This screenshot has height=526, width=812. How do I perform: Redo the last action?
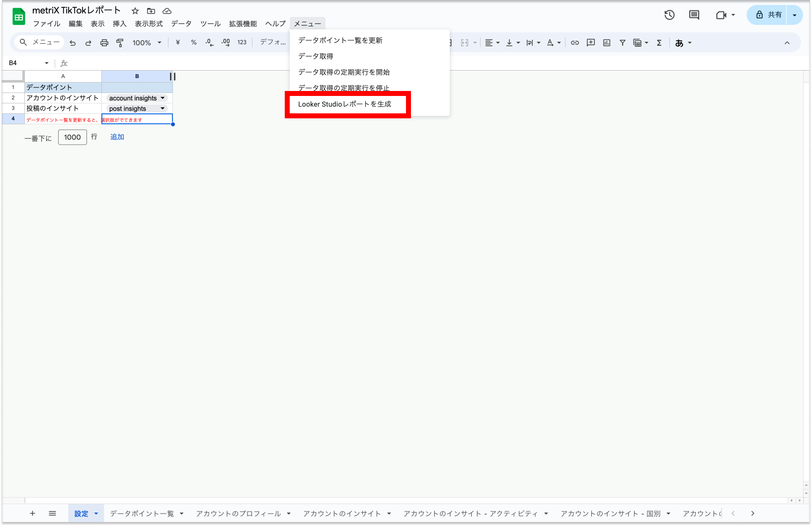pos(88,43)
